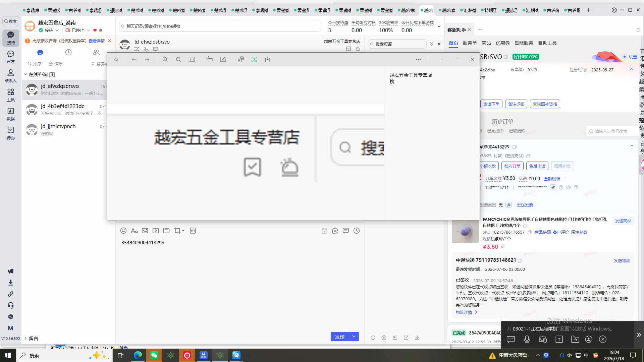Click the 查询国补资格 button
Screen dimensions: 644x362
545,104
